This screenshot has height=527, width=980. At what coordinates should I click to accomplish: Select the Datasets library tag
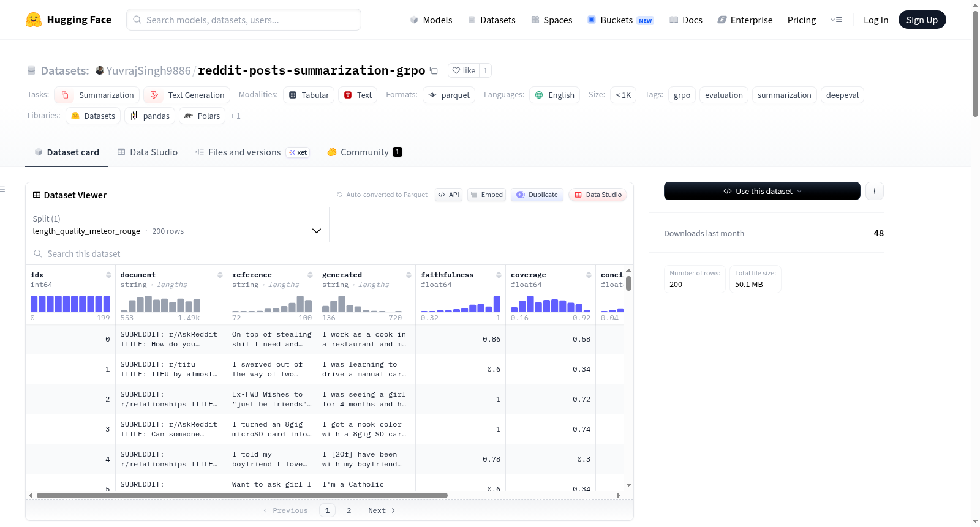pyautogui.click(x=93, y=116)
